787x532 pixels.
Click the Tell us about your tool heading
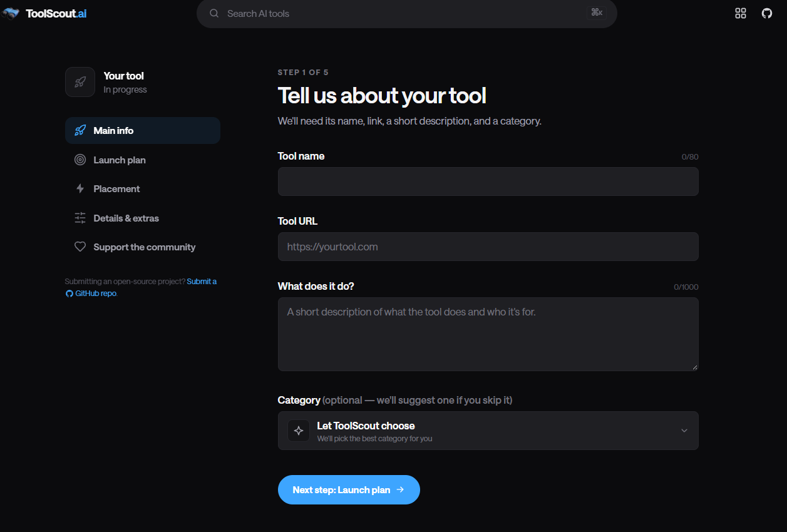[382, 96]
